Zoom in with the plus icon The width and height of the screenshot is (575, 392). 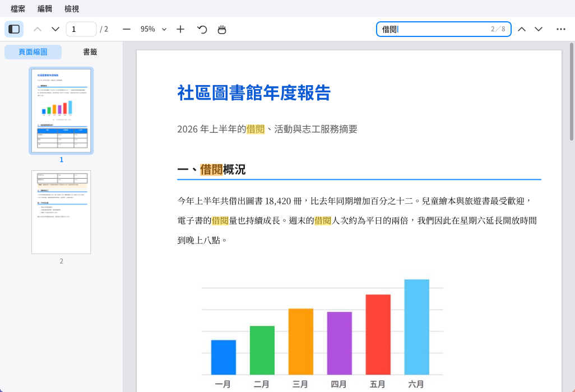point(180,29)
